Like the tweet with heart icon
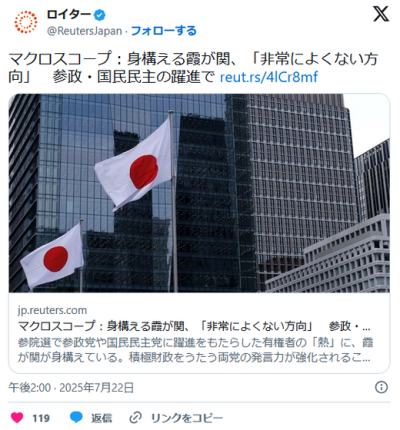This screenshot has height=430, width=400. pos(17,417)
